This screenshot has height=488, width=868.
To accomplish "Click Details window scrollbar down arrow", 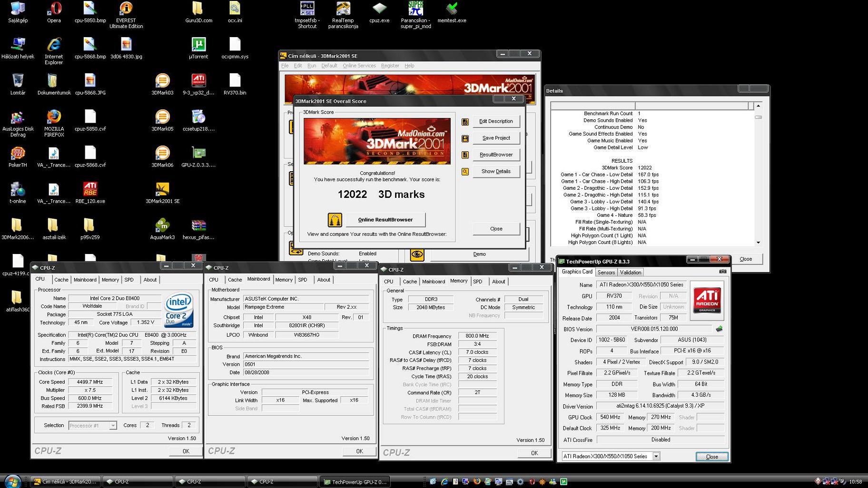I will [x=758, y=243].
